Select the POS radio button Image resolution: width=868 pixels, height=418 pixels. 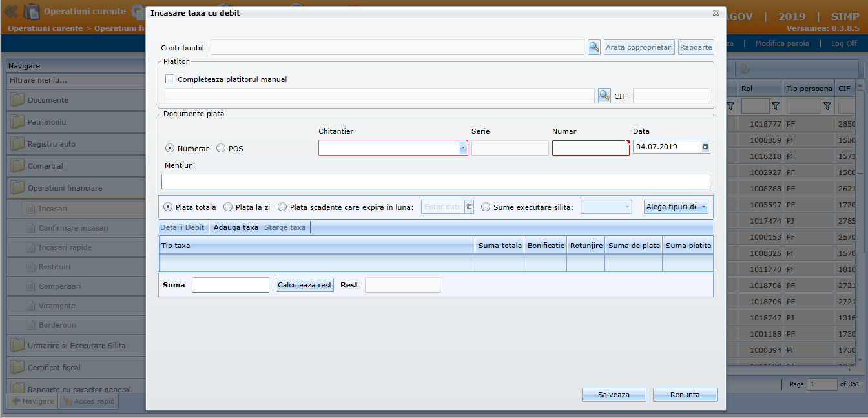click(221, 149)
